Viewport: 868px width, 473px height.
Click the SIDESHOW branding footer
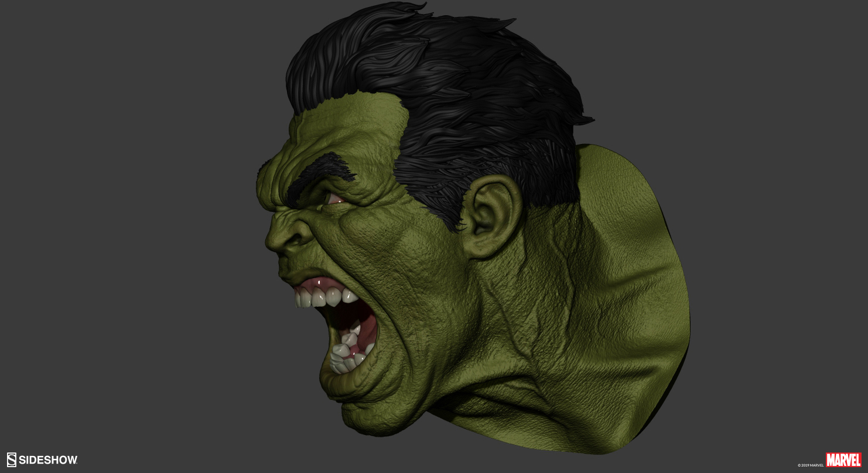(42, 460)
